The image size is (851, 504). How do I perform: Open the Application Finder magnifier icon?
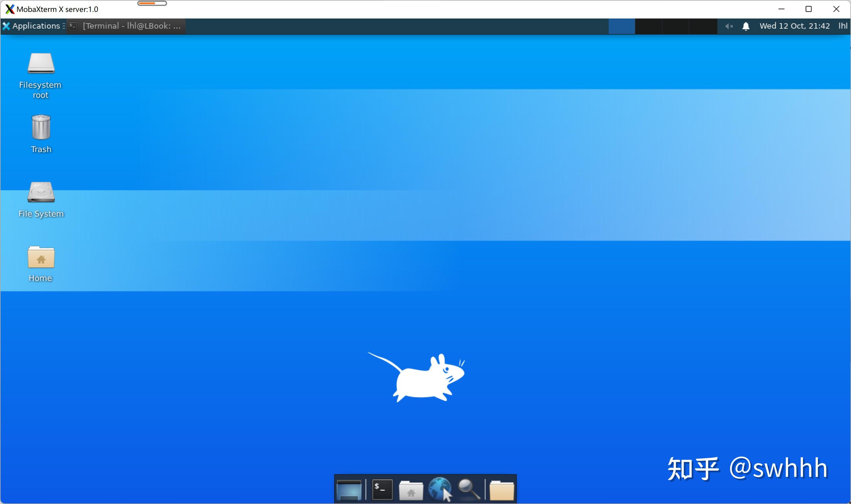469,489
